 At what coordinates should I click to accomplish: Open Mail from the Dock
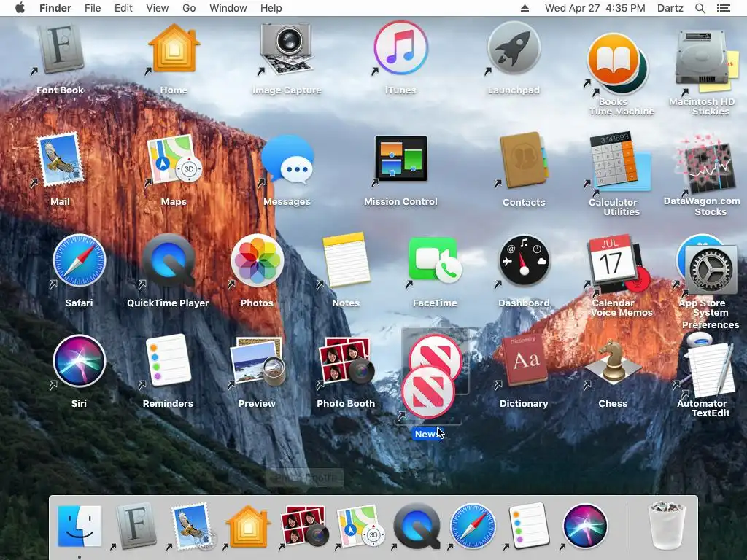click(x=192, y=526)
